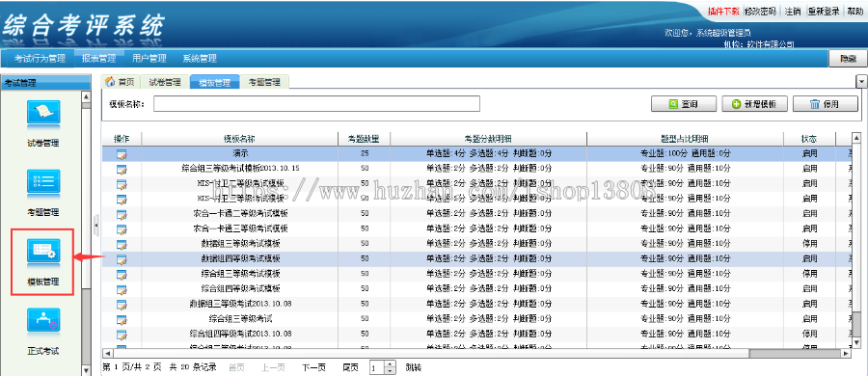Viewport: 868px width, 376px height.
Task: Click edit icon for 综合组三等级考试 row
Action: 122,319
